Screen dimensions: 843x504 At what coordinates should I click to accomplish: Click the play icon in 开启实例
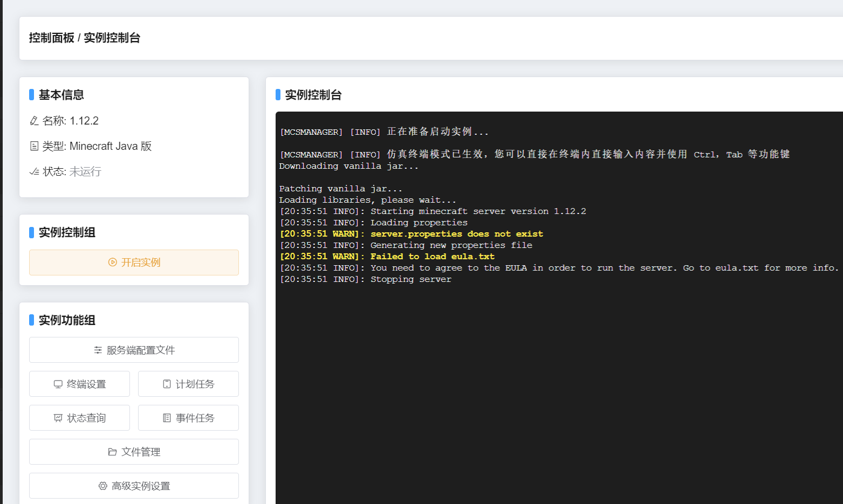tap(112, 263)
